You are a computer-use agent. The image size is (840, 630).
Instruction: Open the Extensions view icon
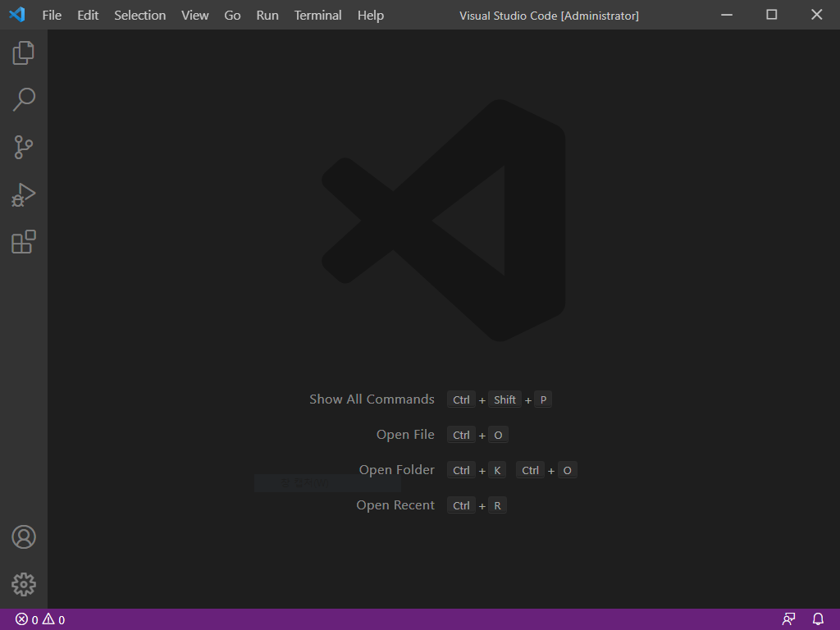click(x=24, y=242)
